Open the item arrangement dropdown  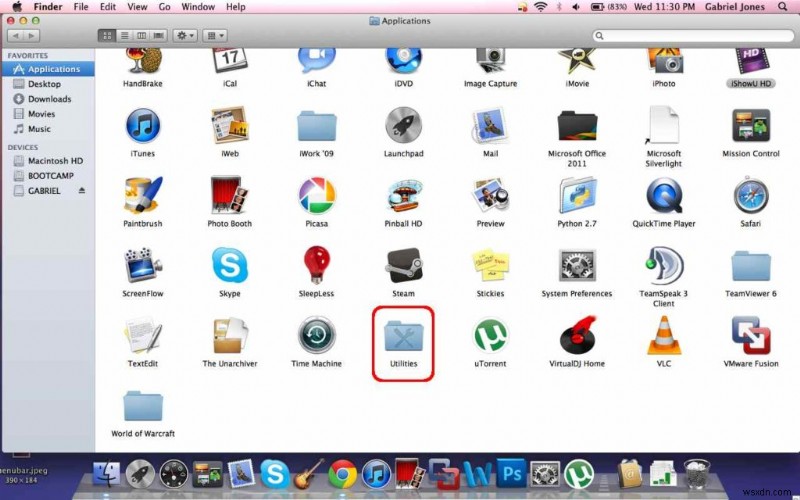click(215, 36)
